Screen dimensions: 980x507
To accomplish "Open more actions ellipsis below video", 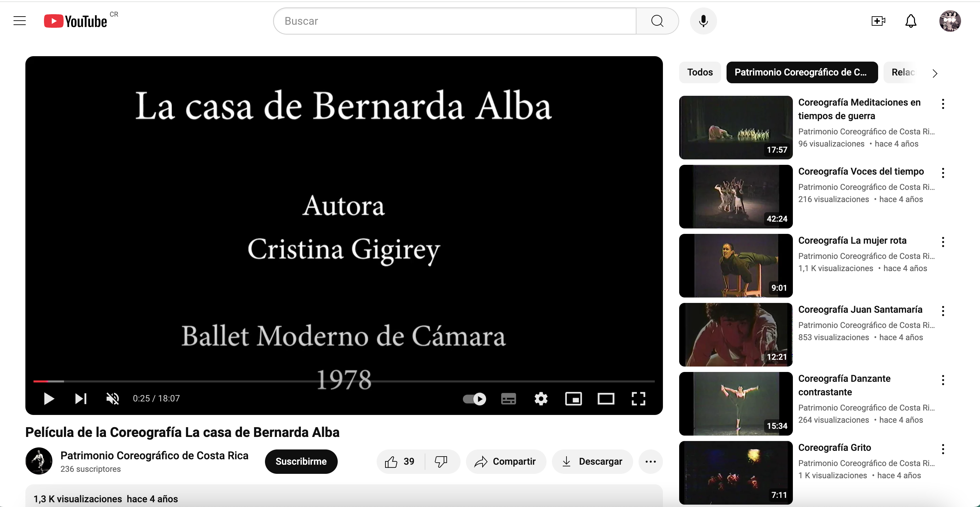I will tap(650, 461).
